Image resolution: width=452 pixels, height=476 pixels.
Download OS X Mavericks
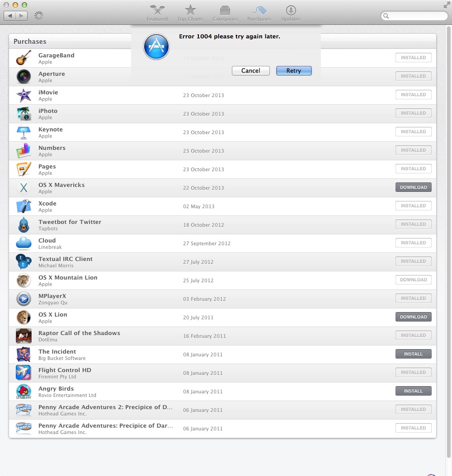coord(414,187)
